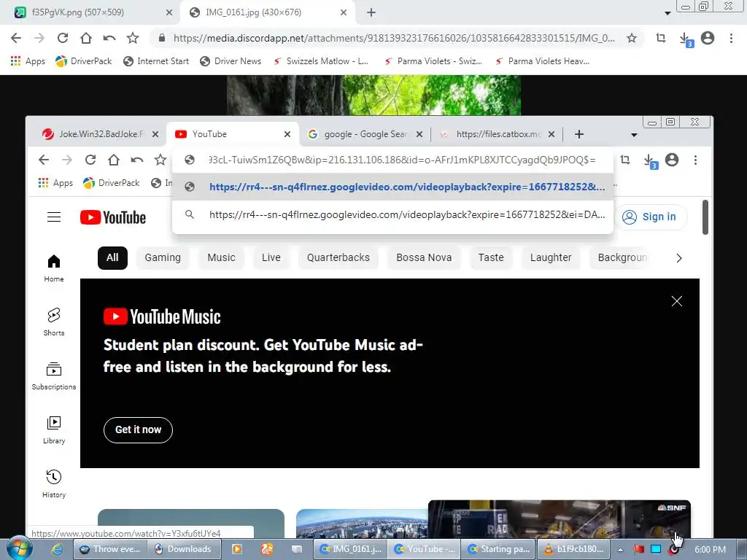Click the YouTube window address field
The image size is (747, 560).
click(x=392, y=160)
